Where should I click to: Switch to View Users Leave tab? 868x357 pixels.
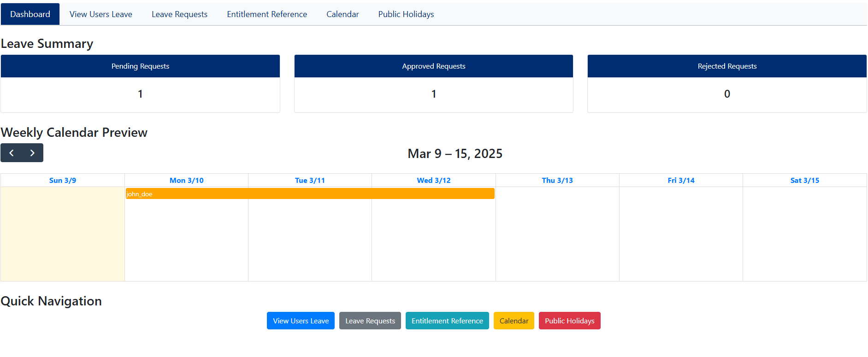tap(100, 14)
